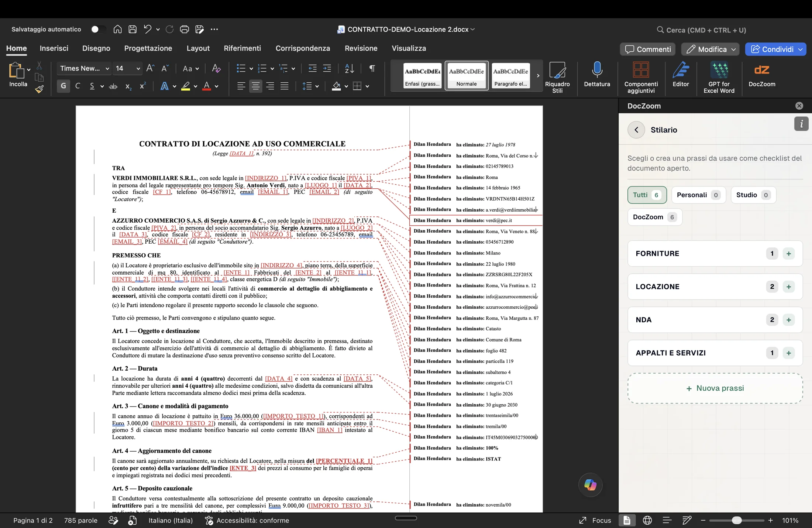Sort the selected text
The image size is (812, 528).
349,68
